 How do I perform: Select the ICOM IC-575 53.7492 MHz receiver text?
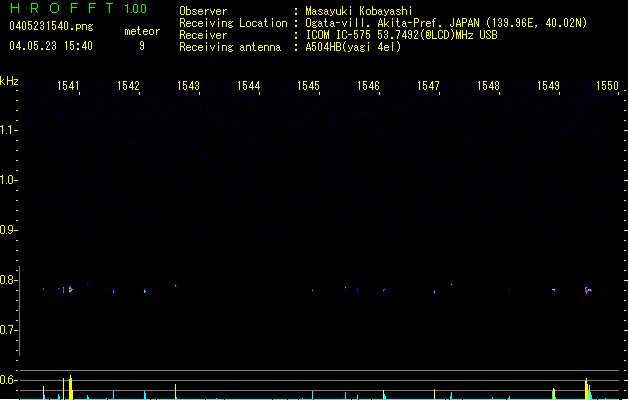(x=401, y=35)
